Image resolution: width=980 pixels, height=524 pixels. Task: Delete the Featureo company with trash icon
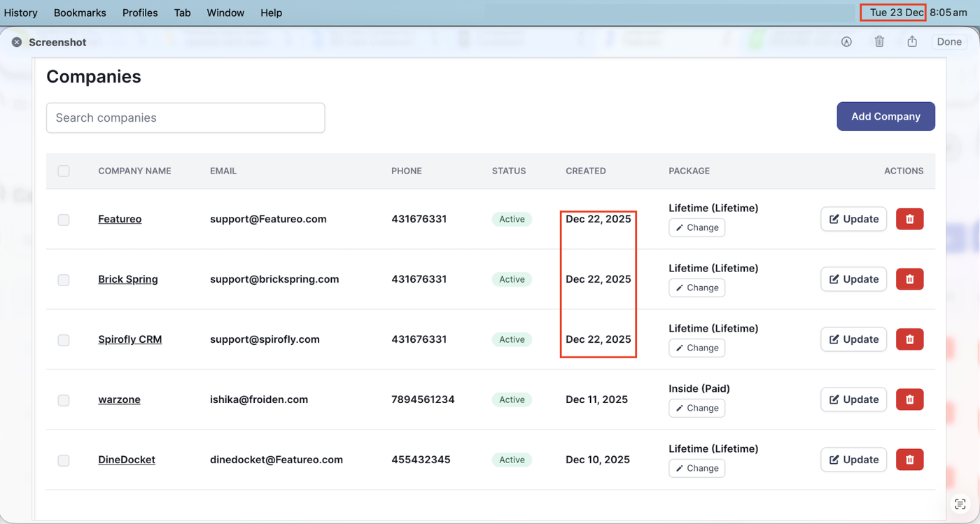coord(909,219)
